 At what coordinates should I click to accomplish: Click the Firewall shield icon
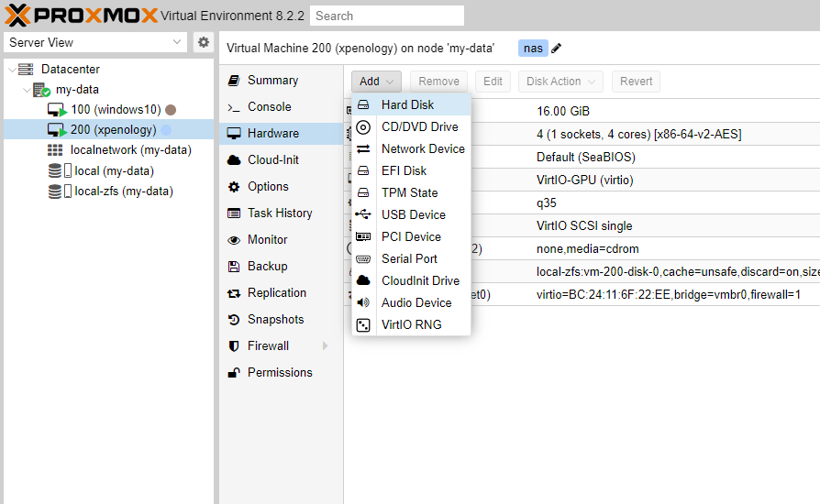(x=234, y=346)
